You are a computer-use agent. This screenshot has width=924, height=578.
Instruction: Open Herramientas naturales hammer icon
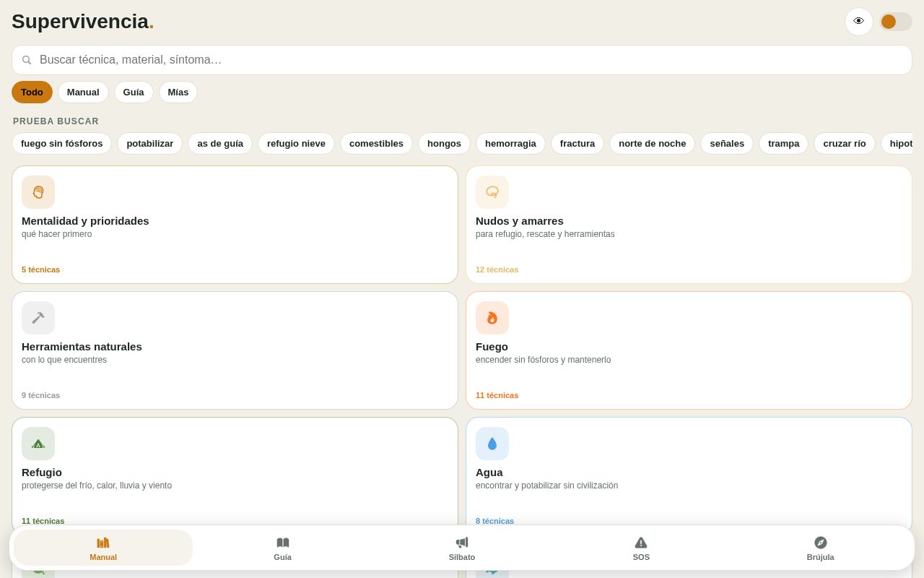[38, 318]
